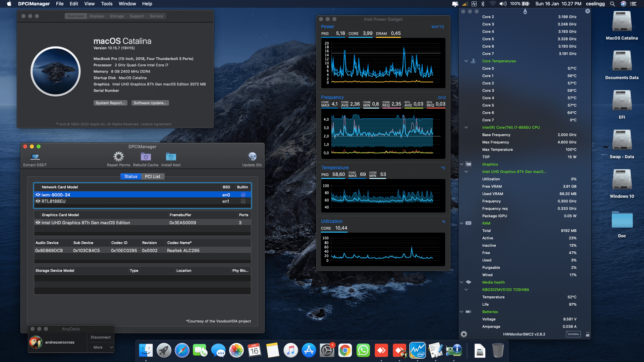
Task: Collapse the RAM group
Action: [x=462, y=223]
